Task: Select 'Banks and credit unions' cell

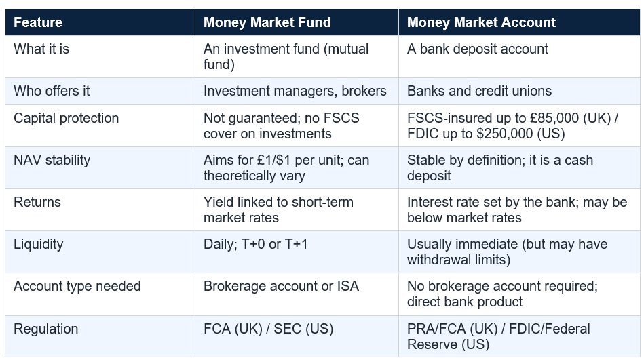Action: tap(519, 91)
